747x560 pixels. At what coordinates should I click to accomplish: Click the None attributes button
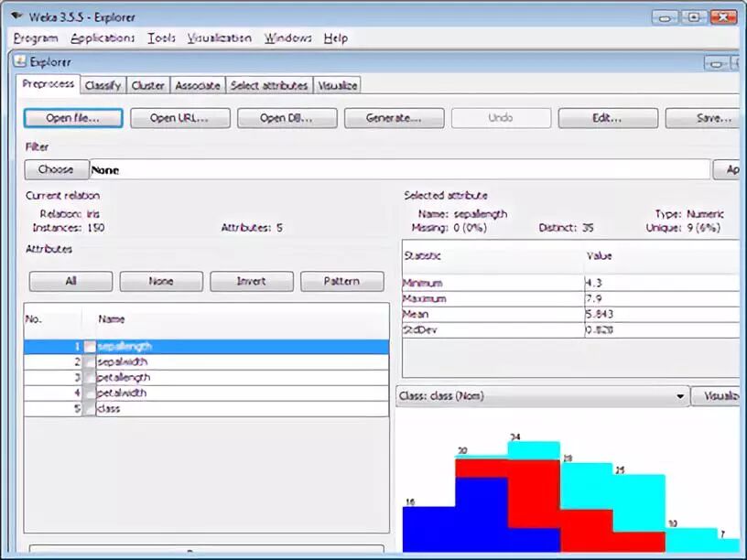pos(161,282)
